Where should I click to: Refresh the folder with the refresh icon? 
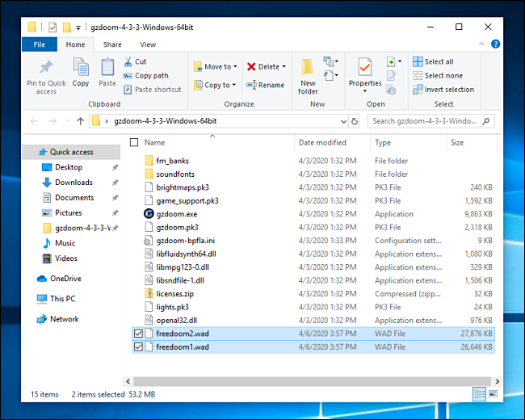pyautogui.click(x=354, y=121)
